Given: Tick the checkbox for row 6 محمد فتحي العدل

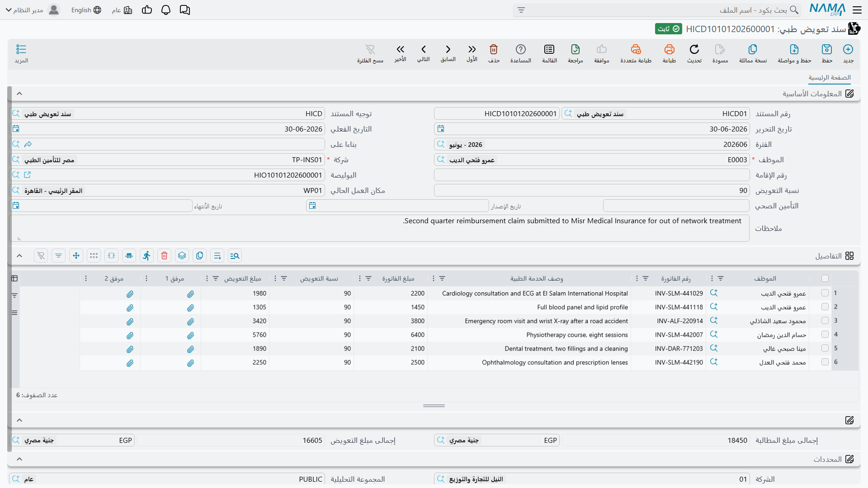Looking at the screenshot, I should pyautogui.click(x=825, y=362).
